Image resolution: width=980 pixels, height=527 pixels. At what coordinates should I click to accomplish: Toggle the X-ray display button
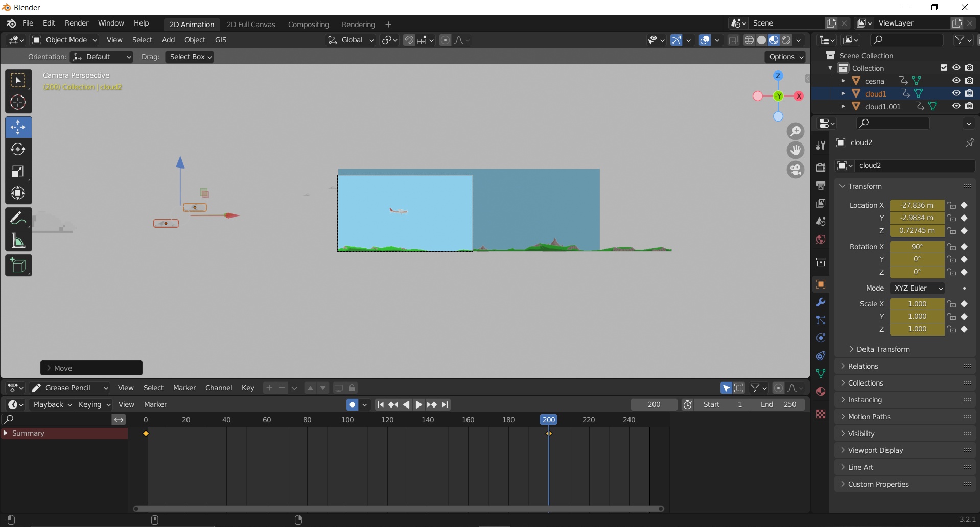tap(733, 40)
